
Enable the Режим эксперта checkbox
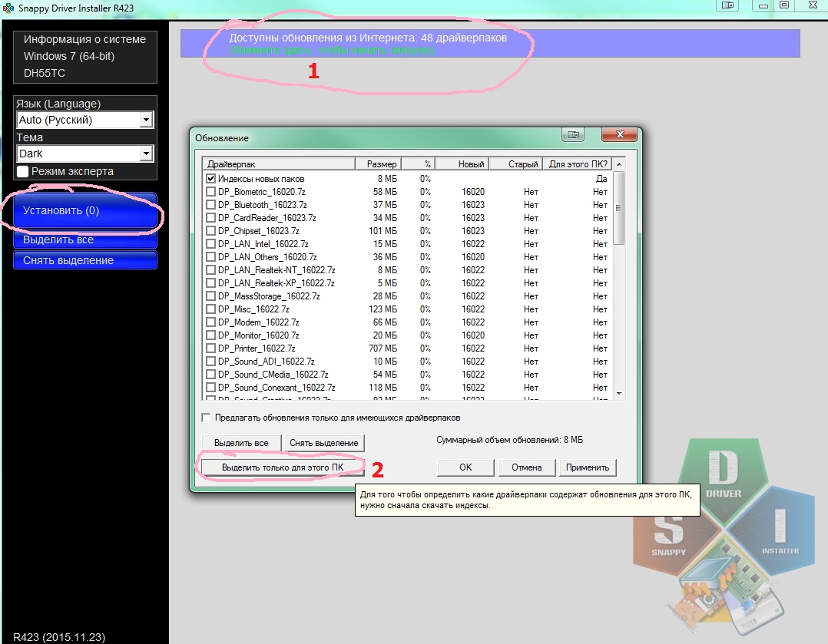[23, 171]
